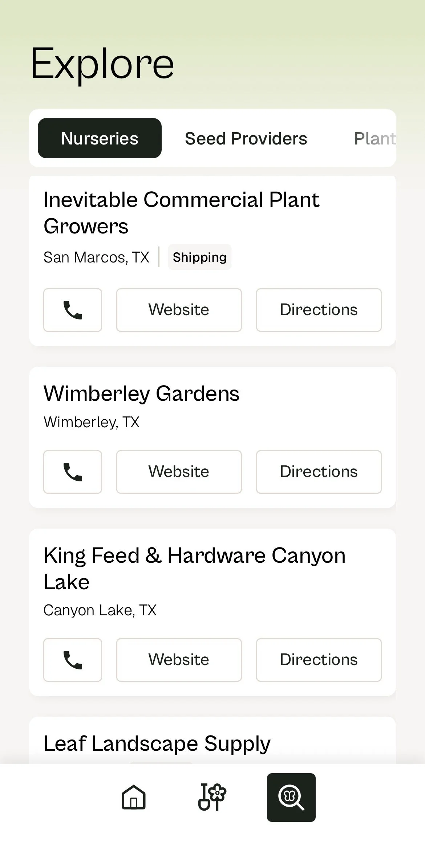Get Directions to Wimberley Gardens
The width and height of the screenshot is (425, 868).
coord(319,472)
